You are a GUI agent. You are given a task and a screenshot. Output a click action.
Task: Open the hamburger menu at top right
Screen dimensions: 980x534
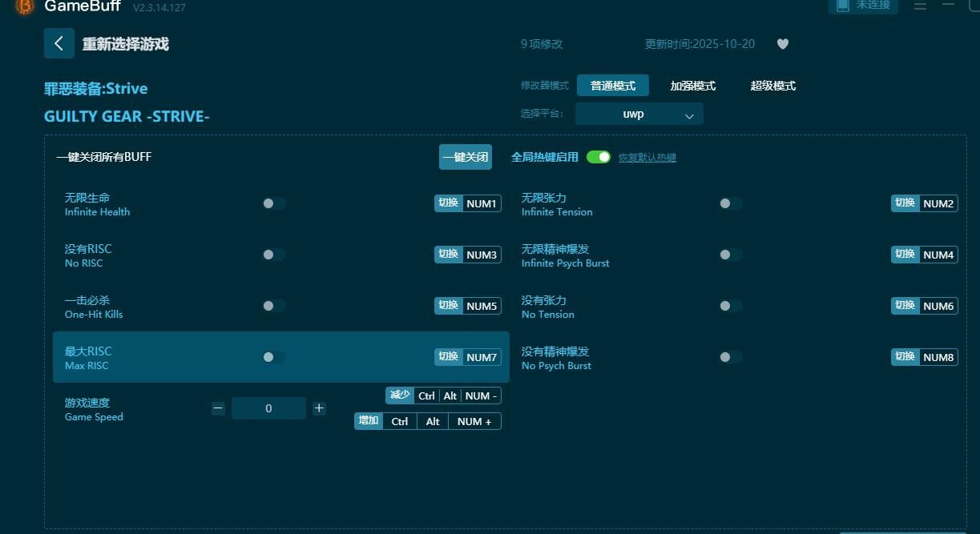920,6
